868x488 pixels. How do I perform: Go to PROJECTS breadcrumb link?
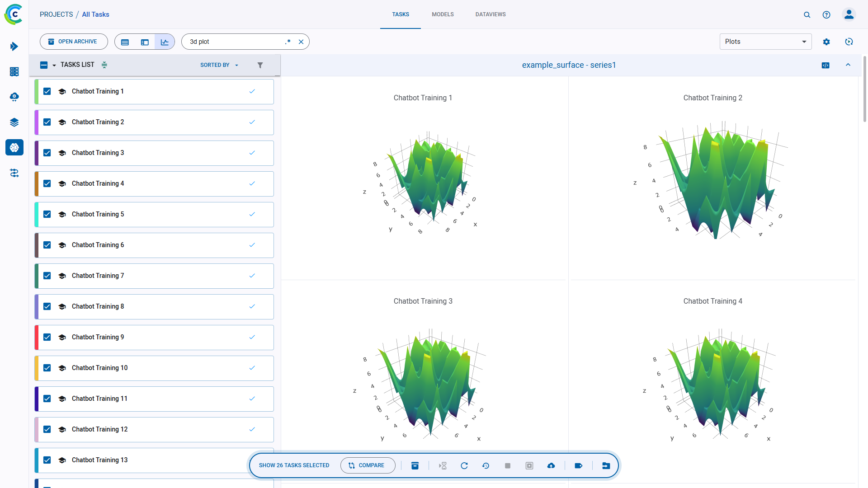pyautogui.click(x=57, y=14)
